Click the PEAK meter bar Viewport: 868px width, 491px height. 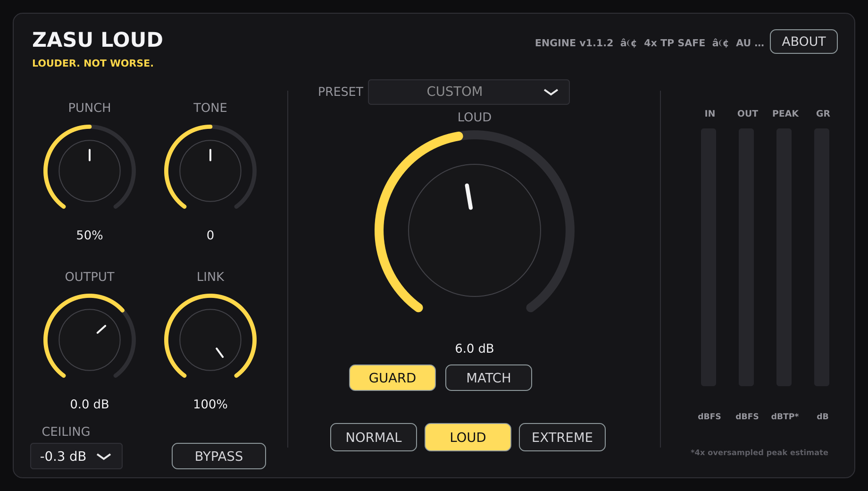(784, 257)
